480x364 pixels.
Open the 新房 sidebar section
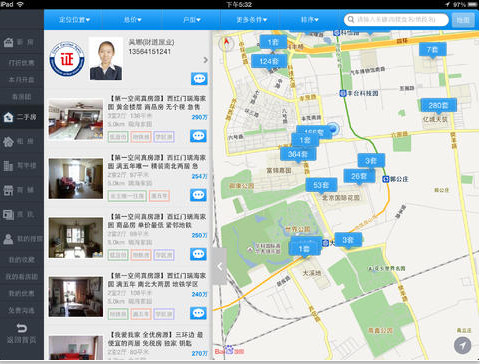tap(22, 42)
